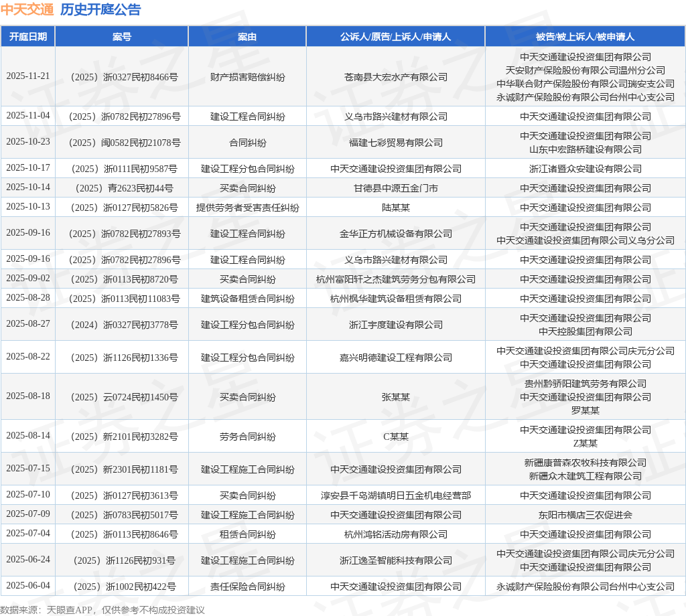
Task: Click plaintiff 淳安县千岛湖镇明日五金机电经营部
Action: [395, 495]
